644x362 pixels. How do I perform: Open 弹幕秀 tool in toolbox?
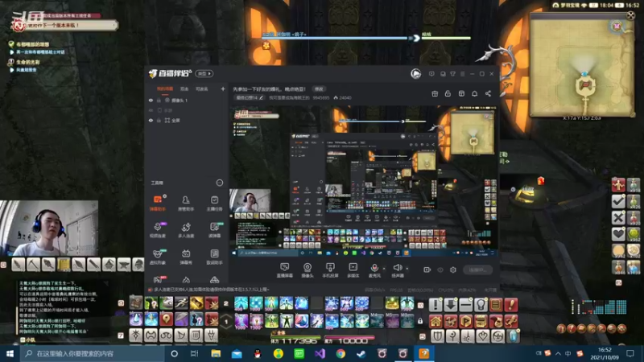pos(186,257)
